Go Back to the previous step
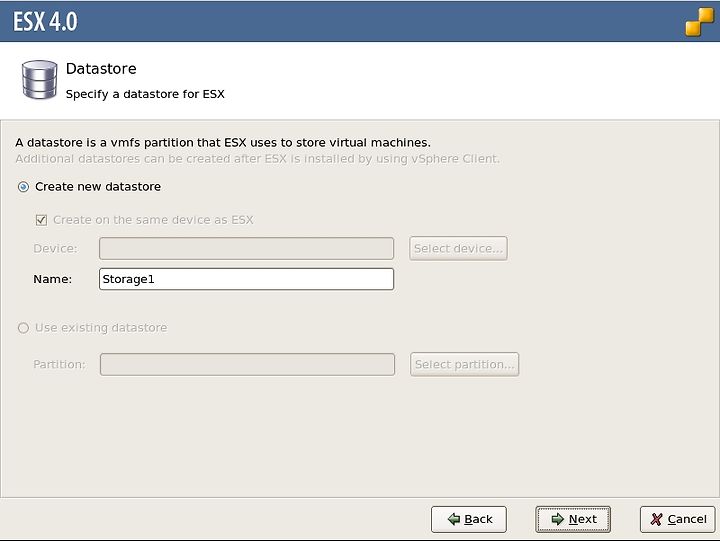This screenshot has height=541, width=720. [x=469, y=519]
